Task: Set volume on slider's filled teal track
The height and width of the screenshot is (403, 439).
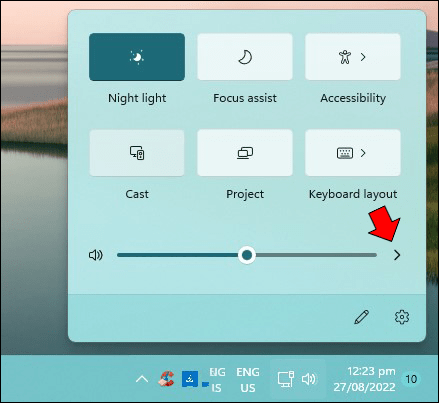Action: click(178, 255)
